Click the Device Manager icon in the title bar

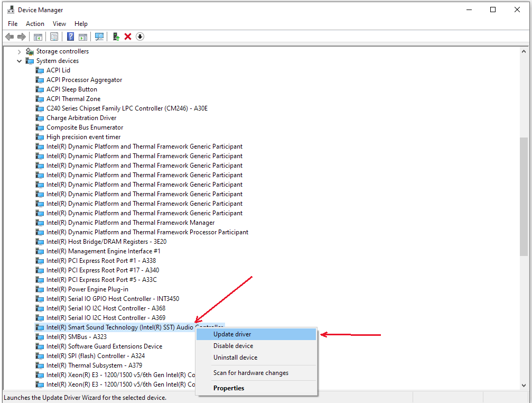[x=11, y=10]
